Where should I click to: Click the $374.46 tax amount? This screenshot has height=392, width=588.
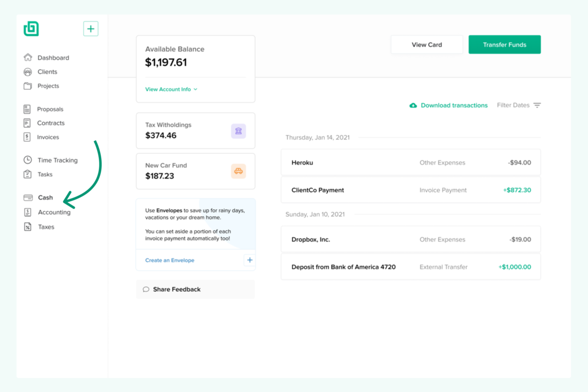pyautogui.click(x=161, y=135)
